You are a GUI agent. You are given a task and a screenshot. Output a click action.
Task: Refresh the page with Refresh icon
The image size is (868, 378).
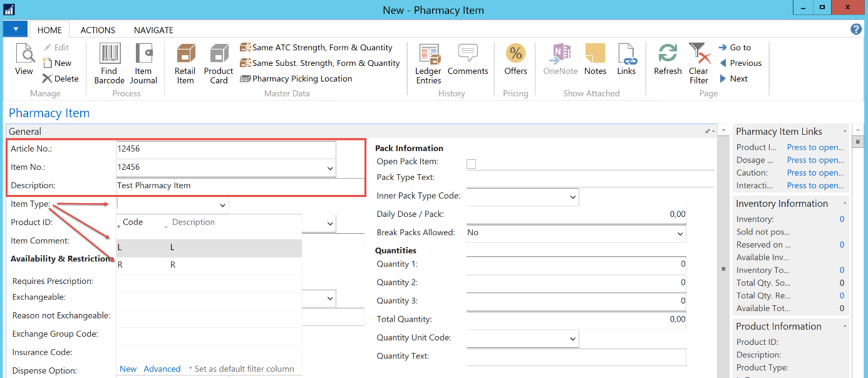(x=668, y=55)
